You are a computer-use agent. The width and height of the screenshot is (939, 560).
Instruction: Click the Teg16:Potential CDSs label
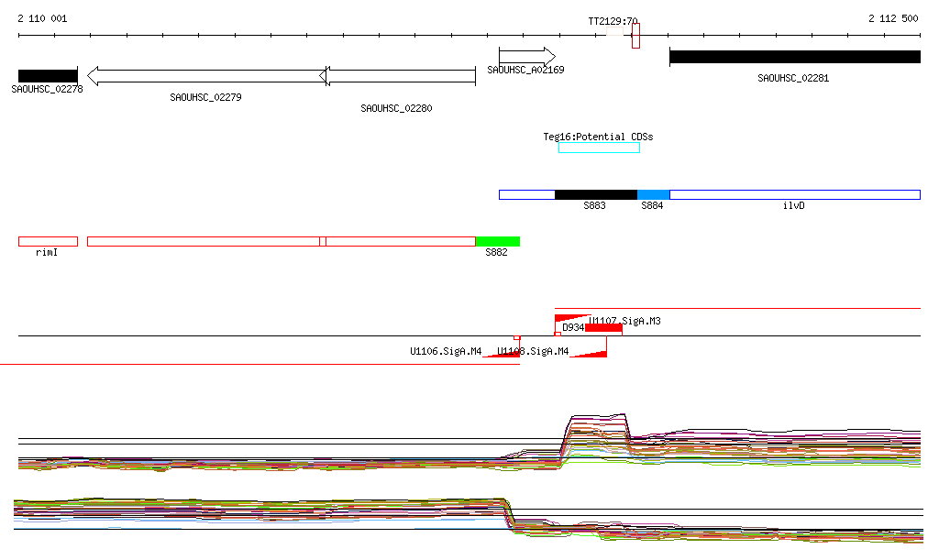tap(598, 137)
